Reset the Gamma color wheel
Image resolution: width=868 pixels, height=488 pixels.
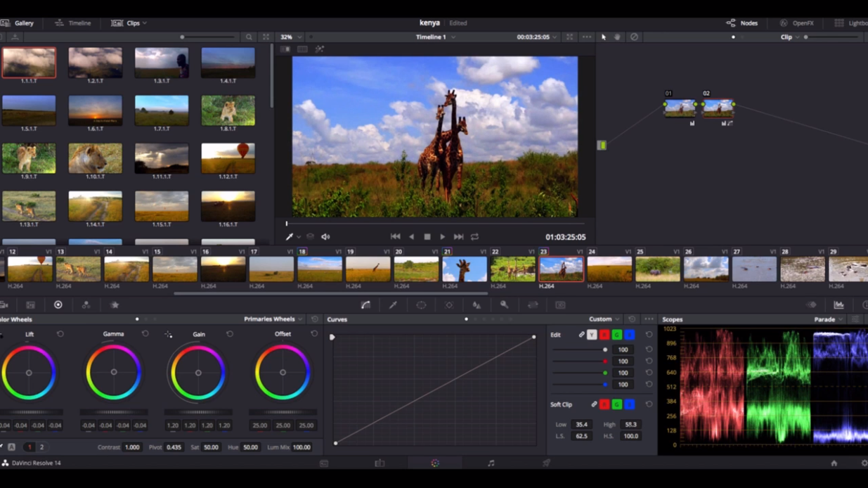pos(145,334)
